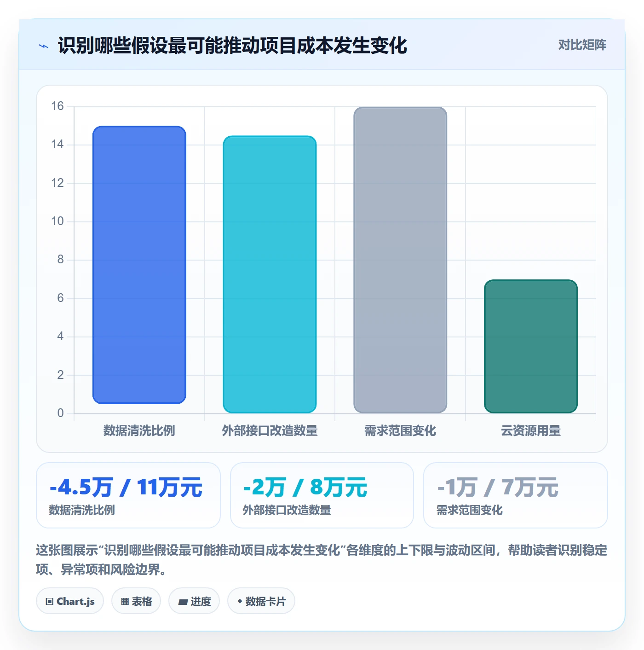Click the diamond icon in 数据卡片 chip
This screenshot has height=650, width=644.
[240, 601]
